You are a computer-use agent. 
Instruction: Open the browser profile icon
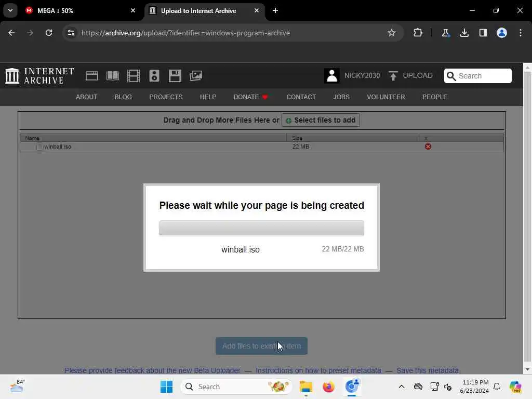pyautogui.click(x=502, y=33)
